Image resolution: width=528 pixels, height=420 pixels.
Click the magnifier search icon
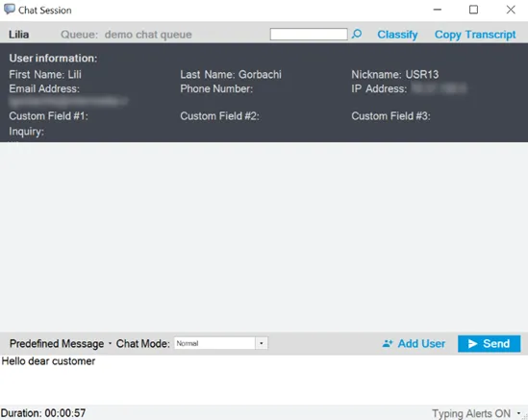357,34
